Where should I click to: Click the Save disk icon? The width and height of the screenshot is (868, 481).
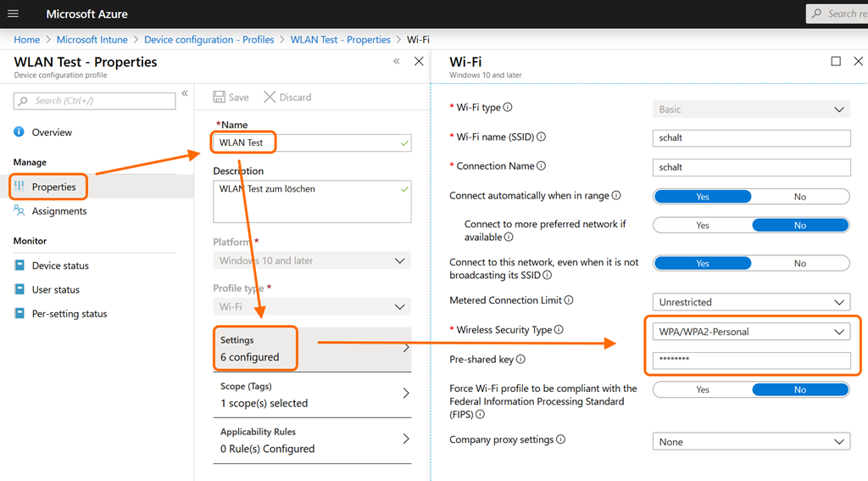point(220,97)
